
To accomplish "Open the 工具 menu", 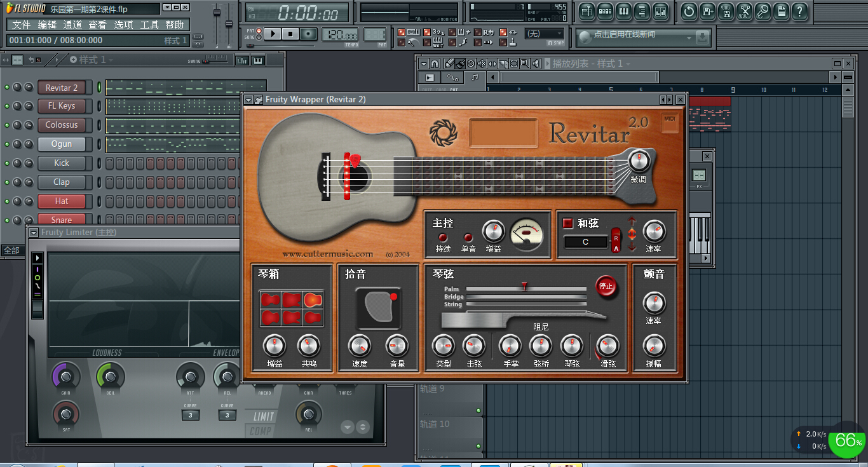I will point(149,25).
